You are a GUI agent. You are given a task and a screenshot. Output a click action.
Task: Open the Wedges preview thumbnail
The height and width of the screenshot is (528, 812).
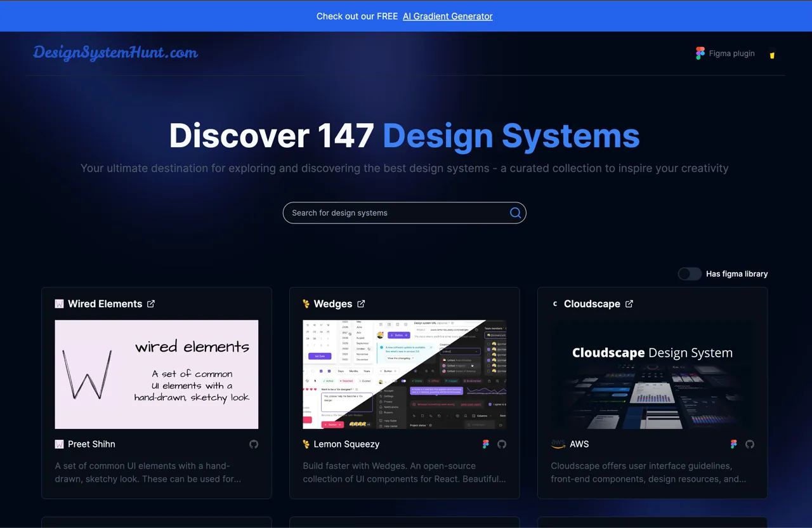click(x=405, y=374)
